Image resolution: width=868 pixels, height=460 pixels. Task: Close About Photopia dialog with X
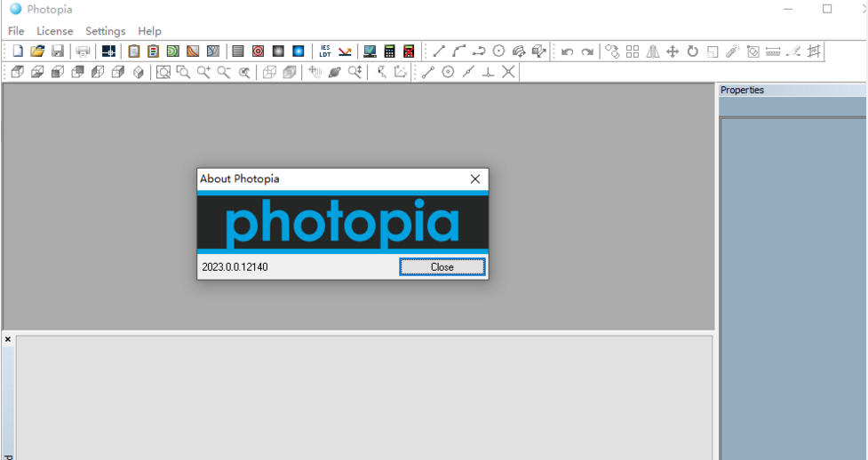475,178
